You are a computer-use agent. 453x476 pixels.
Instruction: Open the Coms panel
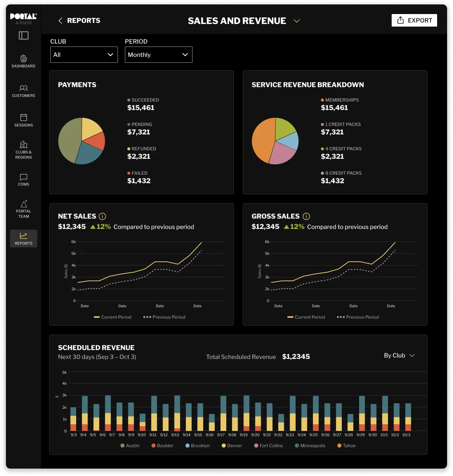[23, 180]
